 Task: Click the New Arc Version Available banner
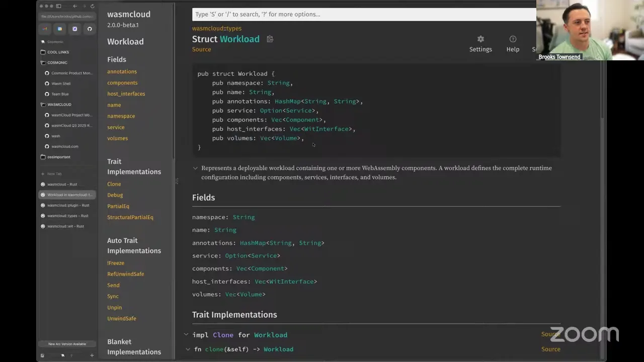click(x=67, y=344)
